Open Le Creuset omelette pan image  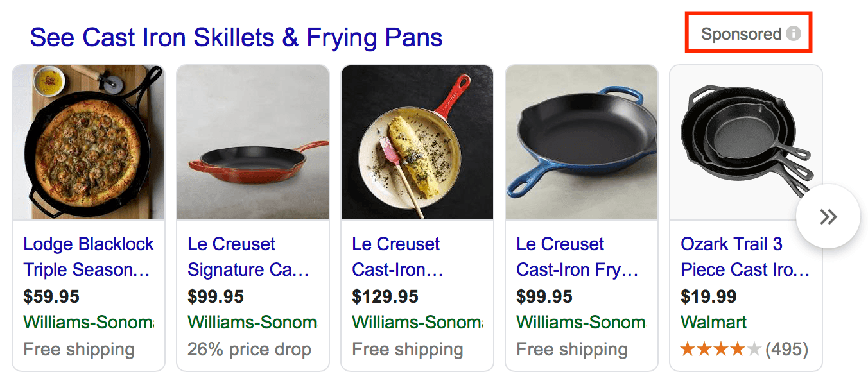(417, 142)
